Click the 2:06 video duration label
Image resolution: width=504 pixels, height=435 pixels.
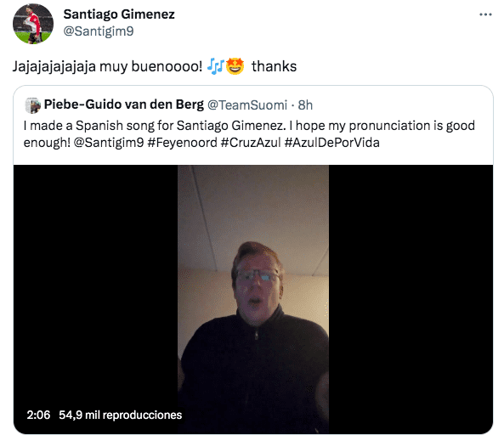(x=38, y=415)
